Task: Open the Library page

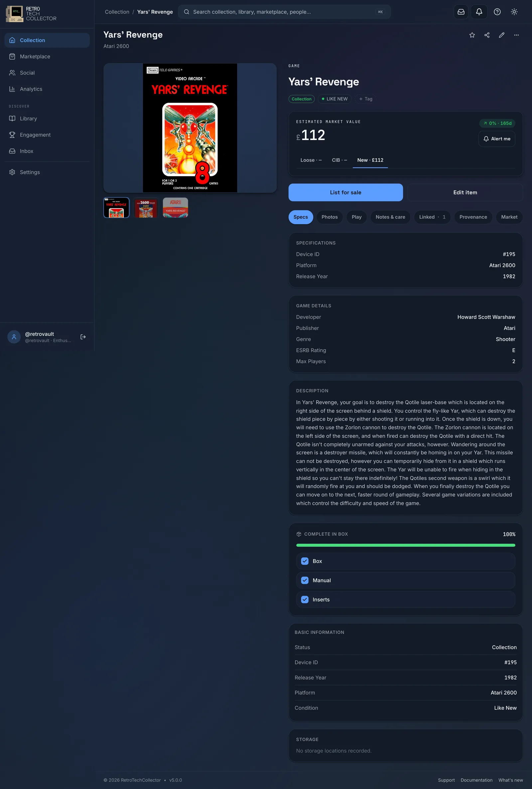Action: pyautogui.click(x=47, y=118)
